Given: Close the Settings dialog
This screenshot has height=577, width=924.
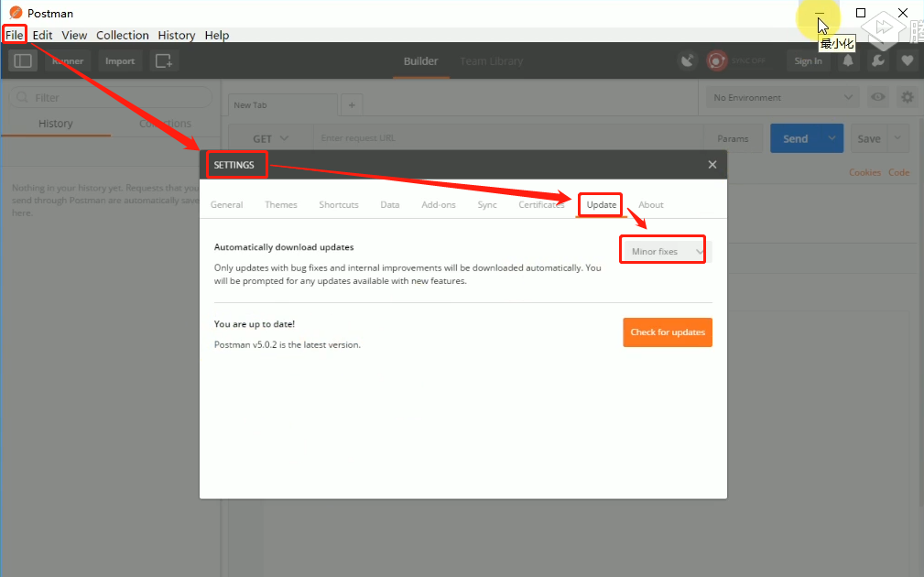Looking at the screenshot, I should click(x=712, y=165).
